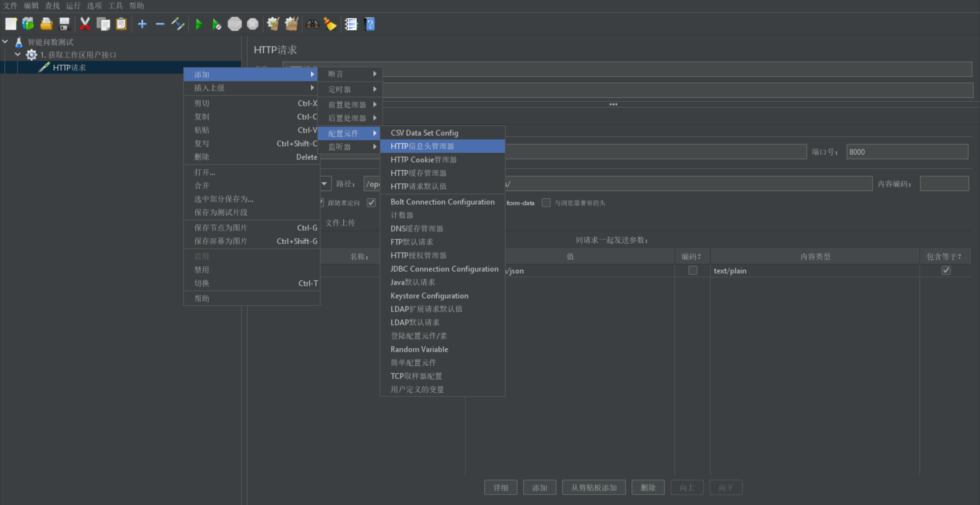This screenshot has width=980, height=505.
Task: Click the 详细 button below the table
Action: tap(501, 487)
